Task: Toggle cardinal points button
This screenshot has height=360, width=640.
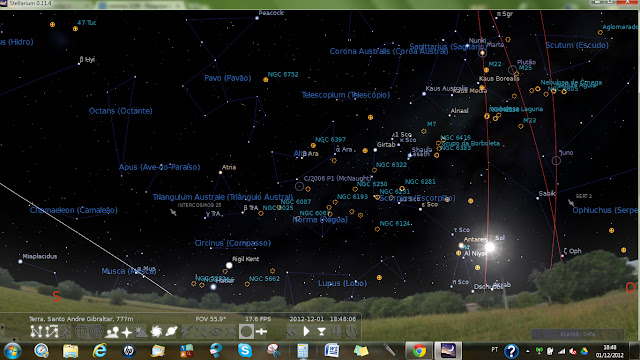Action: [x=127, y=331]
